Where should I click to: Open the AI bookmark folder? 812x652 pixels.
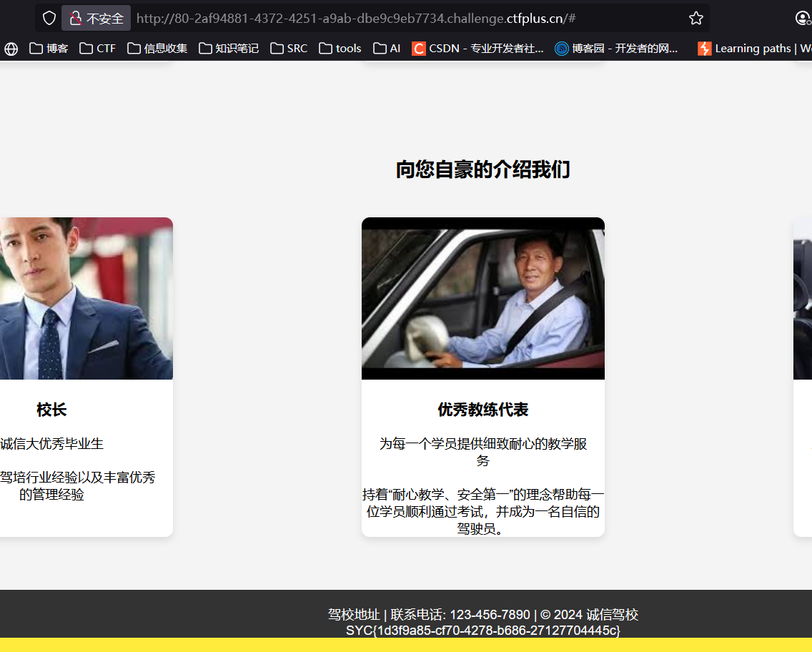(x=387, y=49)
